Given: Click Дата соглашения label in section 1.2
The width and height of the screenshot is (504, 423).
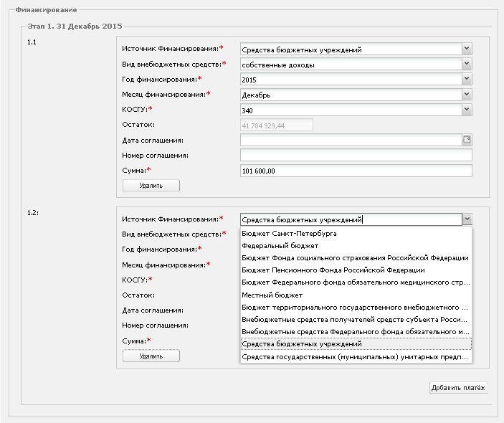Looking at the screenshot, I should click(153, 310).
